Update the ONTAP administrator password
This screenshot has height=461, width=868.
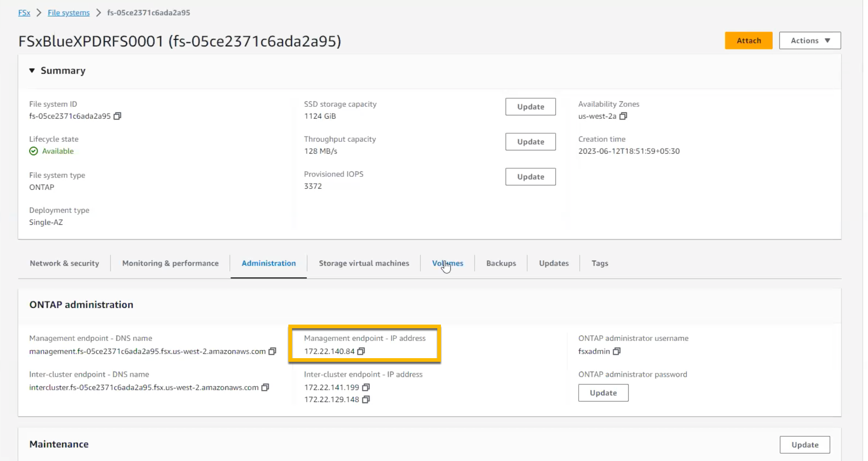point(603,393)
